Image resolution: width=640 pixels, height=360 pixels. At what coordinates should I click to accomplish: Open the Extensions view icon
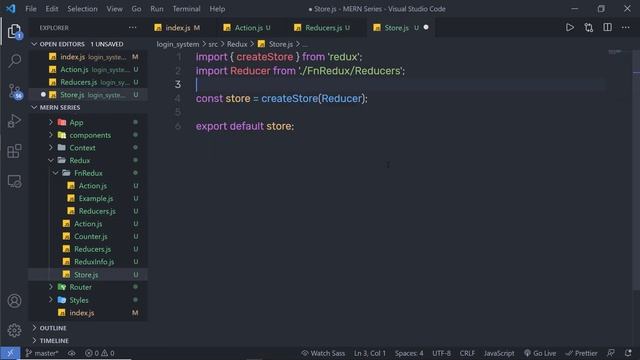pyautogui.click(x=14, y=151)
